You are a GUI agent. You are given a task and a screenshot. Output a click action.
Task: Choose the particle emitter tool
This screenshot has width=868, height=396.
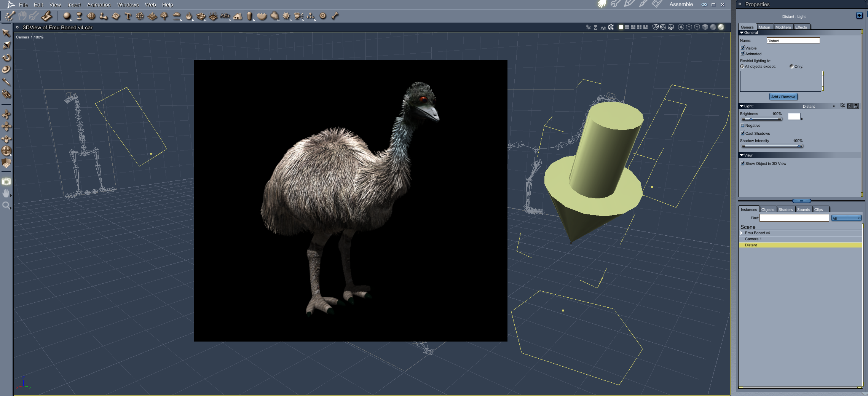(140, 16)
